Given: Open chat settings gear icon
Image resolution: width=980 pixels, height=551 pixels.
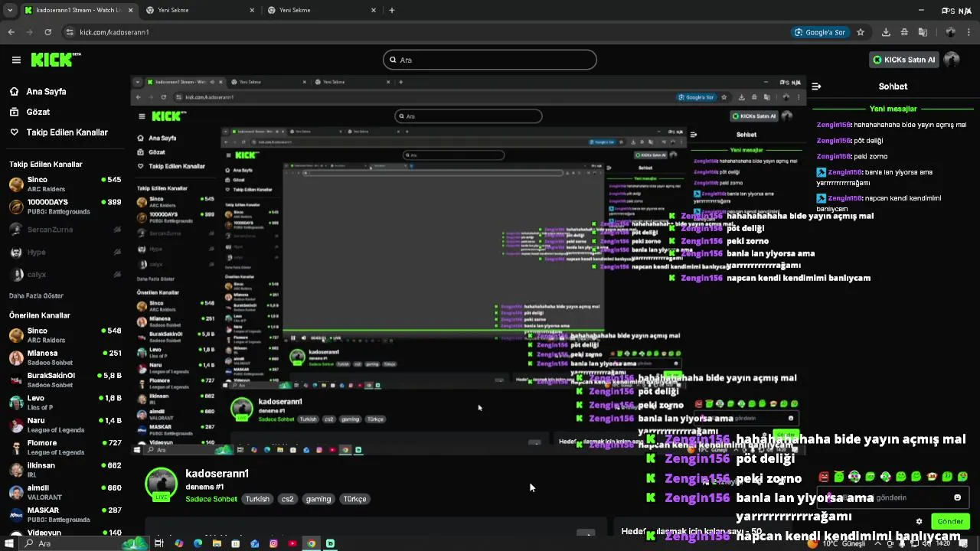Looking at the screenshot, I should point(919,522).
